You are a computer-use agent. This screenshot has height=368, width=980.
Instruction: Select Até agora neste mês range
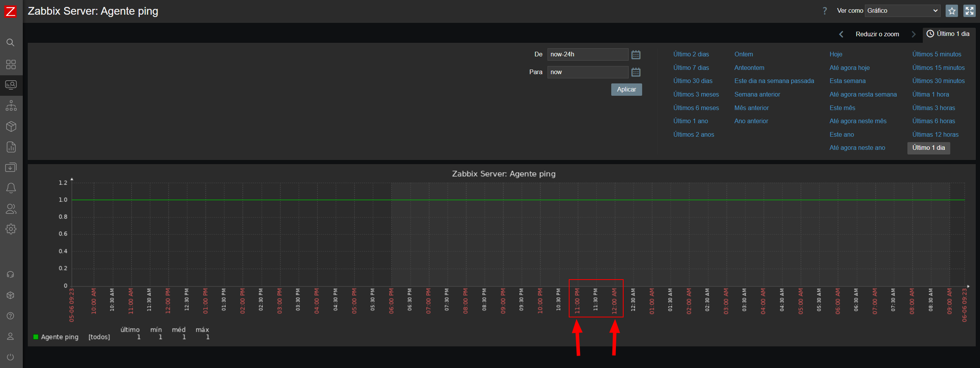tap(858, 121)
